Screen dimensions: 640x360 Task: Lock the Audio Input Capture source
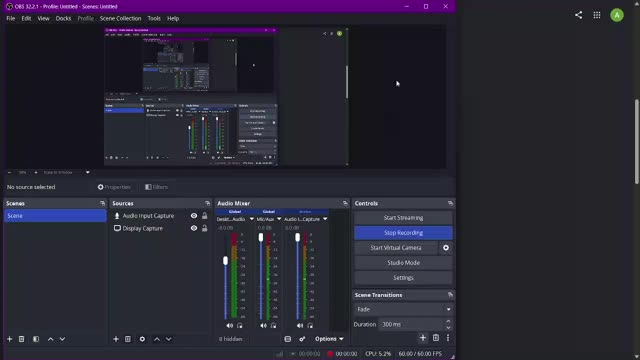click(204, 216)
